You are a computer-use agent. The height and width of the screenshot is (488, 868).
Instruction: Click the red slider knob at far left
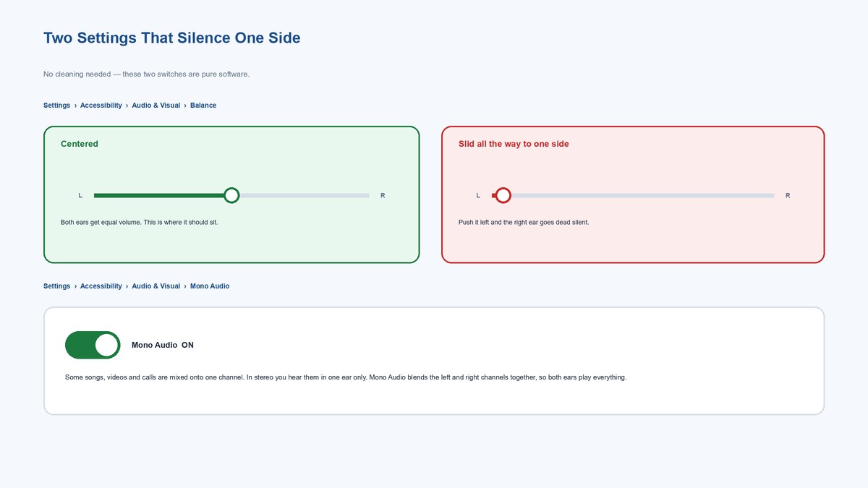click(x=503, y=195)
